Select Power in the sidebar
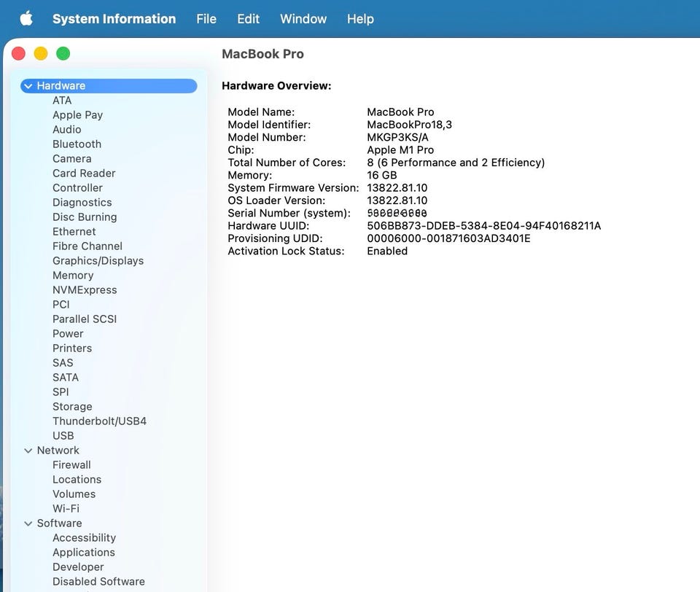The width and height of the screenshot is (700, 592). (x=68, y=333)
